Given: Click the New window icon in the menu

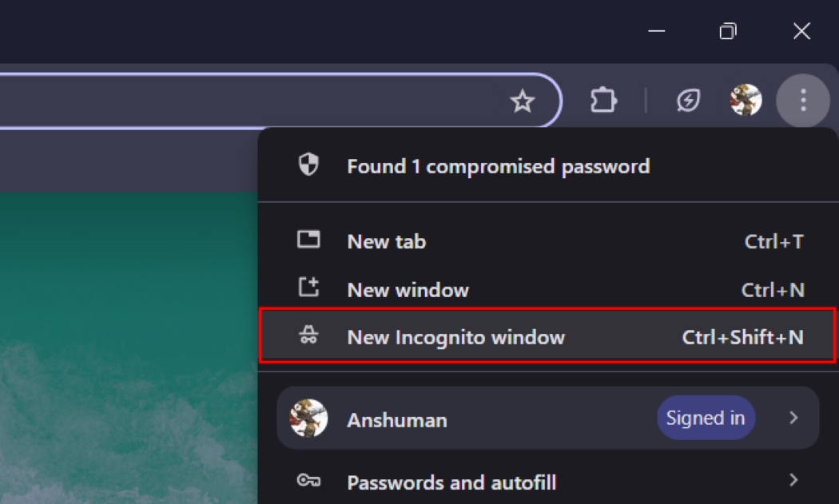Looking at the screenshot, I should tap(308, 288).
